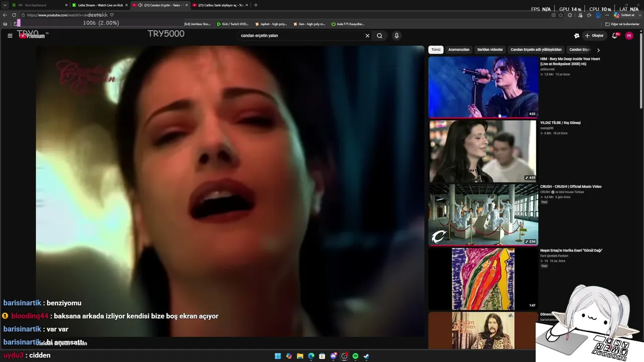Reload the page with the refresh icon

click(x=14, y=15)
